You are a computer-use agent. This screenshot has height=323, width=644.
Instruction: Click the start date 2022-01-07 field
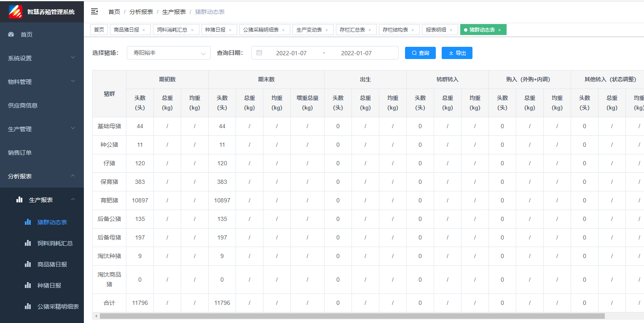tap(291, 53)
